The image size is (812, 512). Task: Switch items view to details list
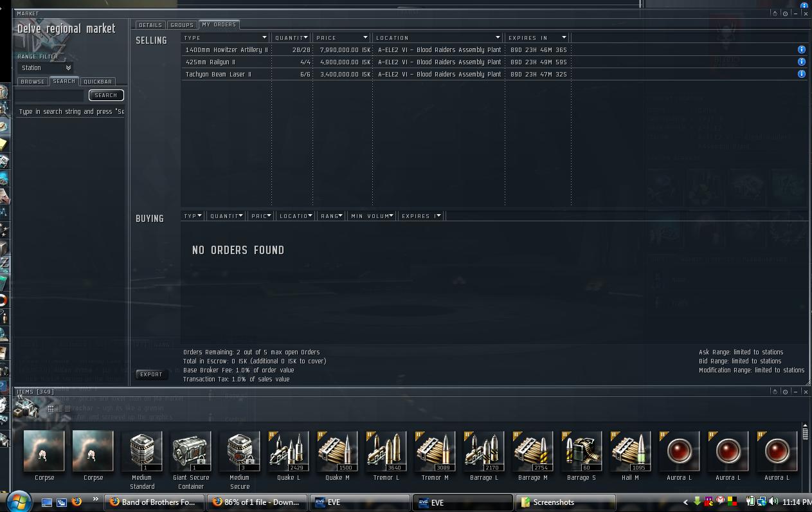click(59, 408)
